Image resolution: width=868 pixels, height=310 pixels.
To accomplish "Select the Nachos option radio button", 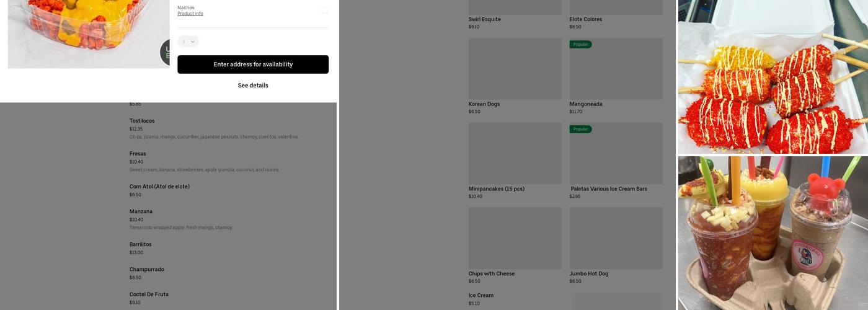I will (324, 11).
